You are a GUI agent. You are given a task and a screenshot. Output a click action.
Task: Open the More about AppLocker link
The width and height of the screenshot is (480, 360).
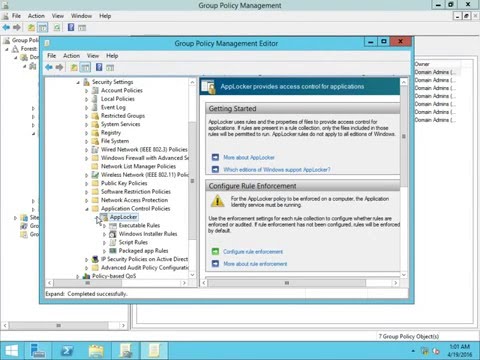pyautogui.click(x=249, y=157)
